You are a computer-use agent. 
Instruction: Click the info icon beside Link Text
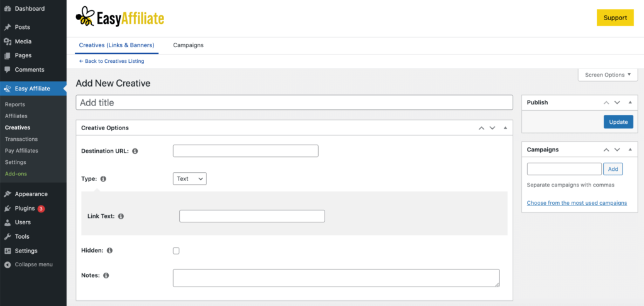[121, 216]
